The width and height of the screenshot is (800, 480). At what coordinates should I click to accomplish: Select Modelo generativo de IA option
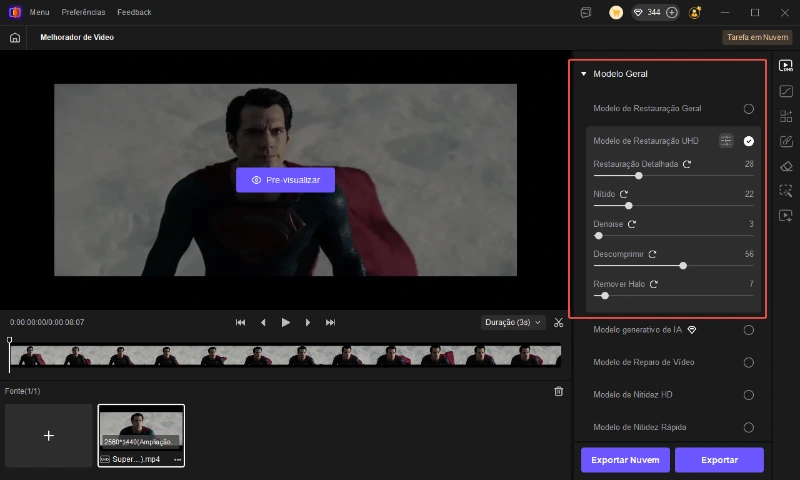(x=748, y=329)
